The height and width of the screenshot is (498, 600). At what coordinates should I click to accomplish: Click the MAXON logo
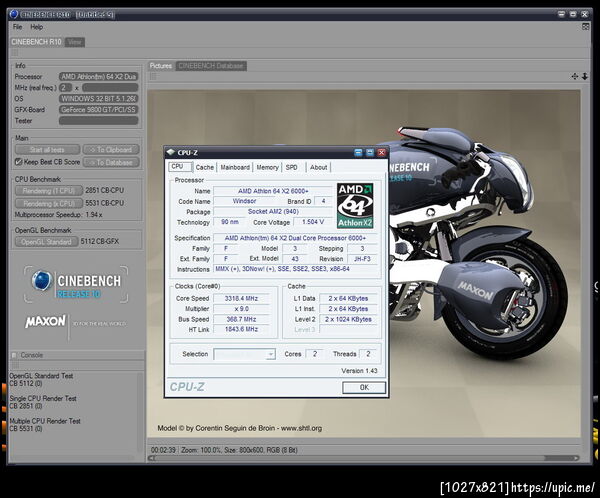46,322
